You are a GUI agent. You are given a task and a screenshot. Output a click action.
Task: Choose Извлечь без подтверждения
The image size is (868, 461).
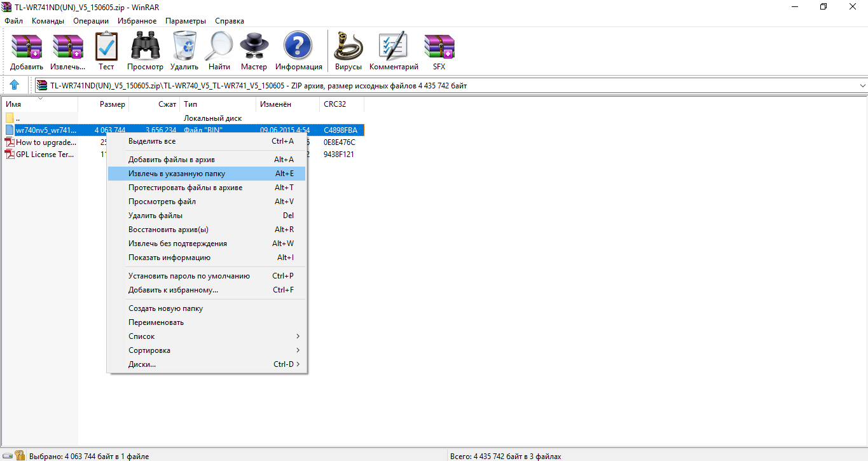click(207, 244)
